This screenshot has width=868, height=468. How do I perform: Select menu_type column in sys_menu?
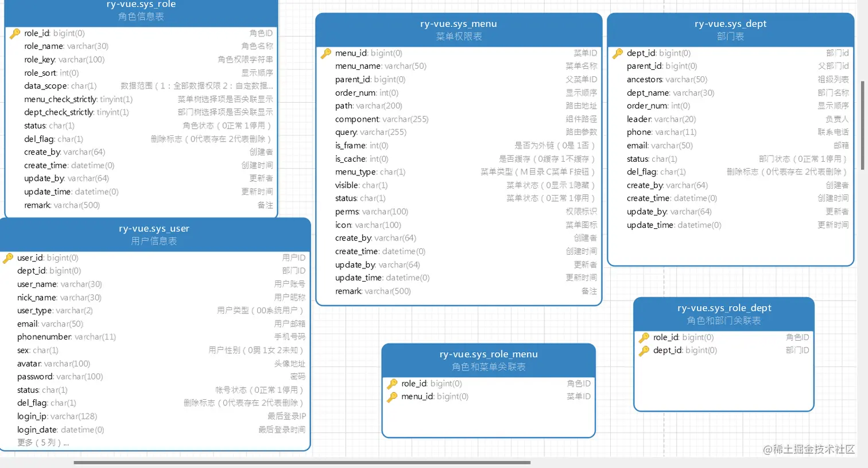tap(459, 172)
